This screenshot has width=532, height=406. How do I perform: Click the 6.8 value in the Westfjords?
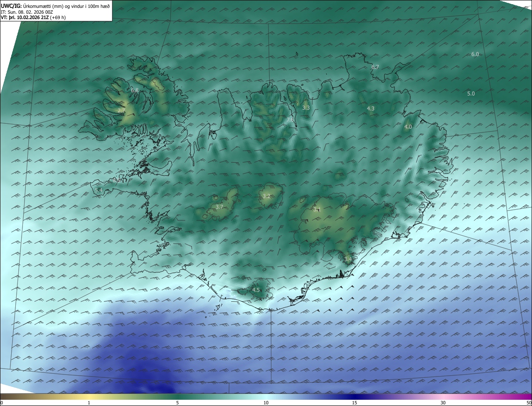[x=135, y=90]
